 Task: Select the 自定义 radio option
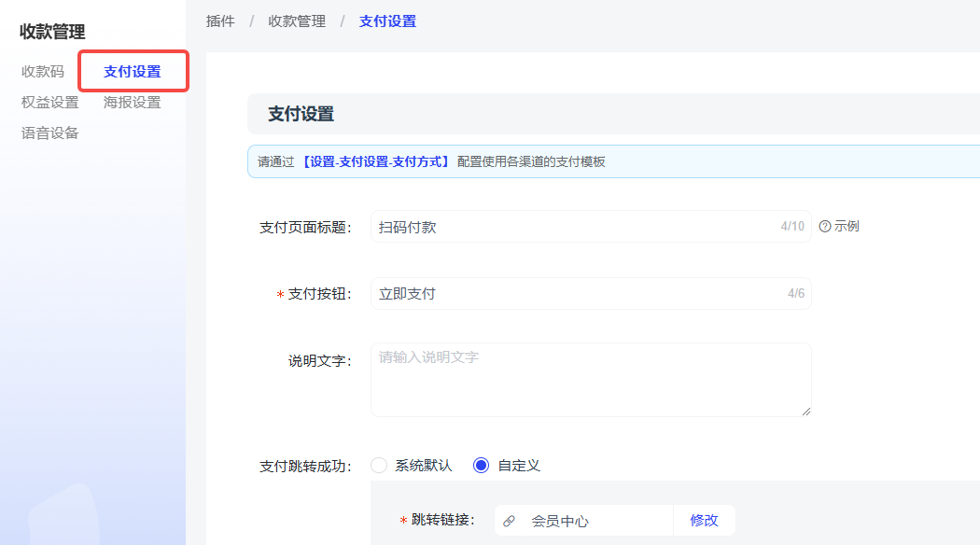(x=482, y=465)
